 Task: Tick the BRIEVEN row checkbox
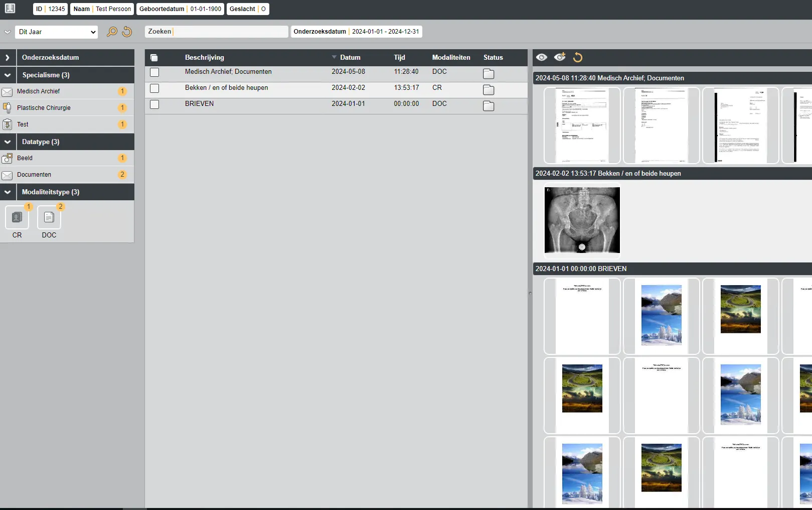(154, 104)
